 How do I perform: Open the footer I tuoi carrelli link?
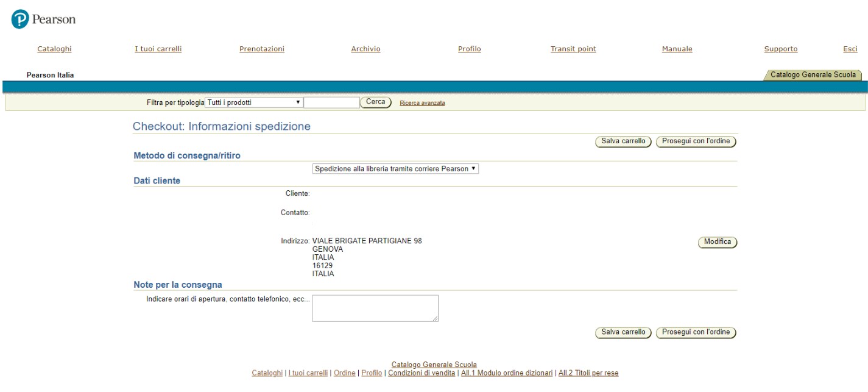pos(309,373)
